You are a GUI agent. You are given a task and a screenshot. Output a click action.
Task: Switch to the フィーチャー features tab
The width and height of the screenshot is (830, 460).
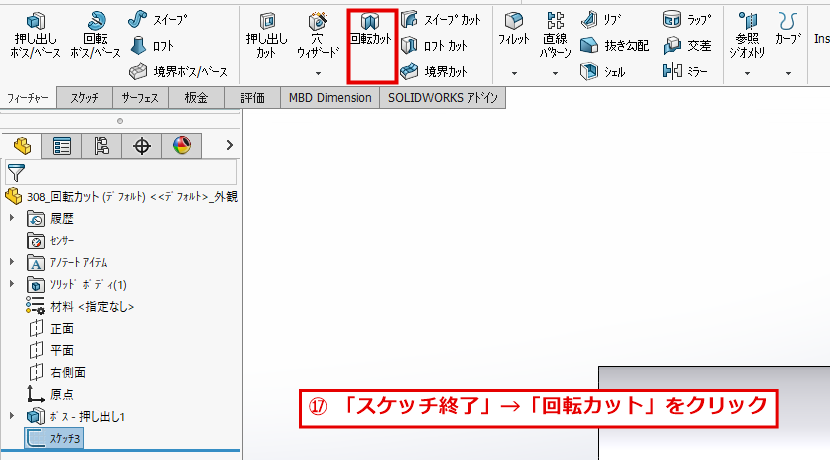[28, 98]
